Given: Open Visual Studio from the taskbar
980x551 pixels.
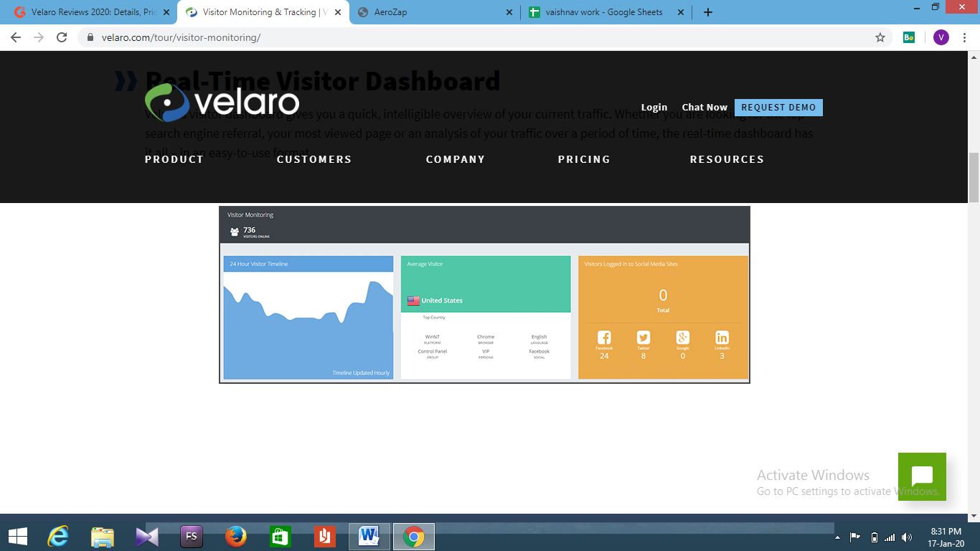Looking at the screenshot, I should coord(147,536).
